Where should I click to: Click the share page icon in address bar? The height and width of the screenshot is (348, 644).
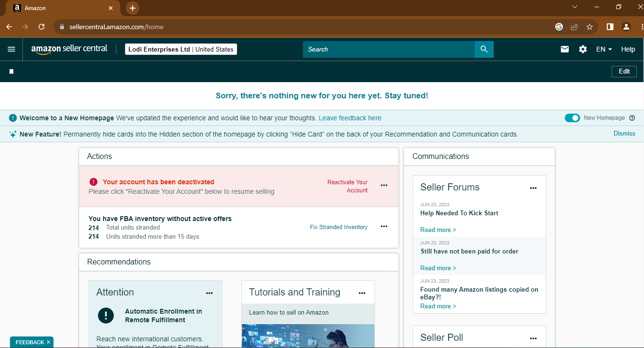click(x=574, y=27)
